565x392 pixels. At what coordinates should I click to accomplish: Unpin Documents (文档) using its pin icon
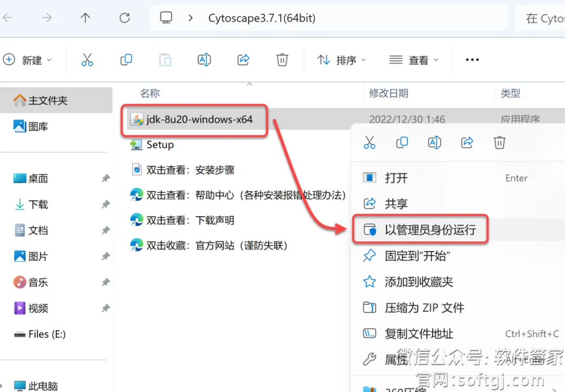pos(106,230)
